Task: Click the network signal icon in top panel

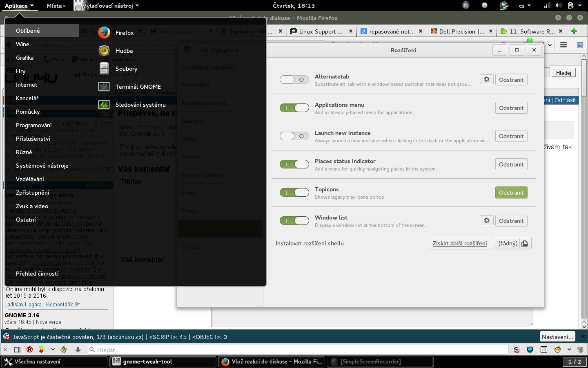Action: pos(547,5)
